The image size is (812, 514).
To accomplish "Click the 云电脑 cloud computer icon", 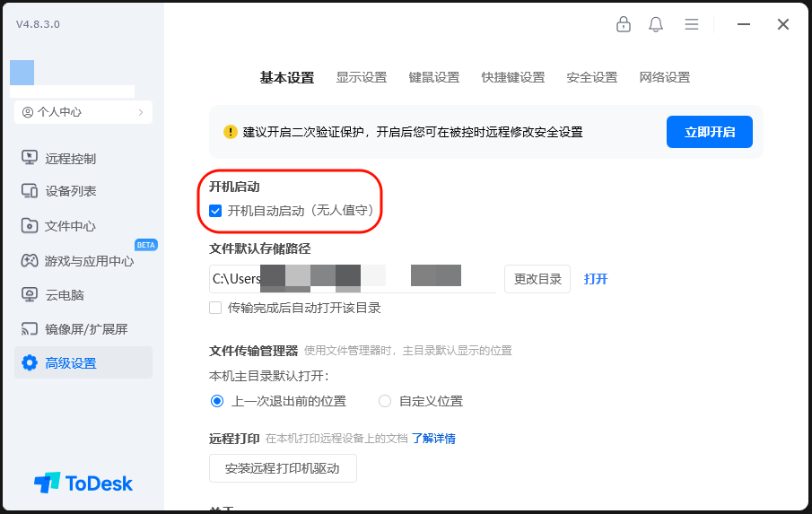I will pos(29,295).
